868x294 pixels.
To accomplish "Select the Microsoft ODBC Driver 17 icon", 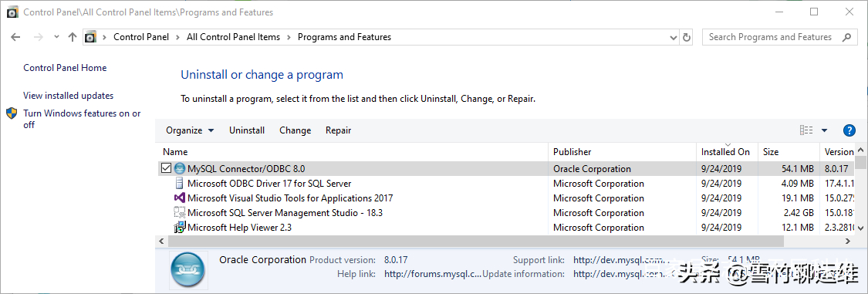I will pos(179,183).
